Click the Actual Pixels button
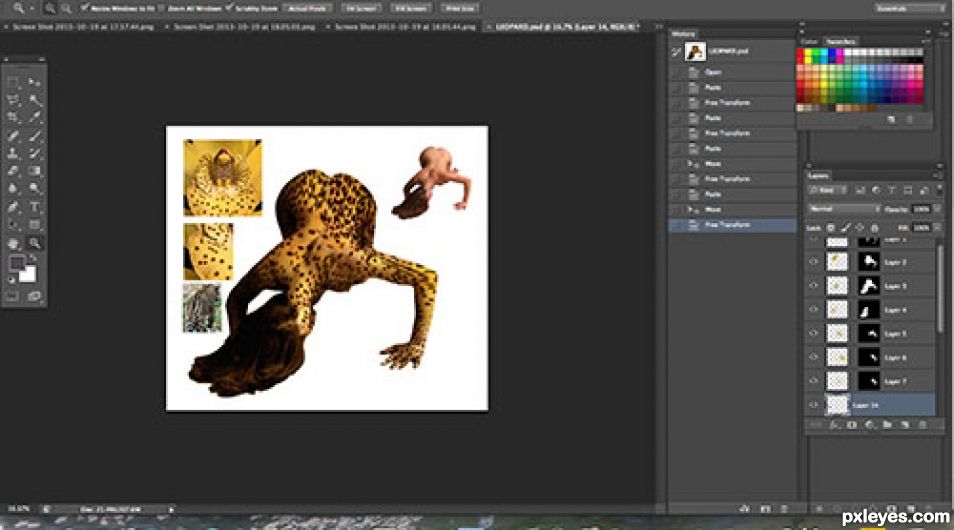This screenshot has width=954, height=530. 307,9
